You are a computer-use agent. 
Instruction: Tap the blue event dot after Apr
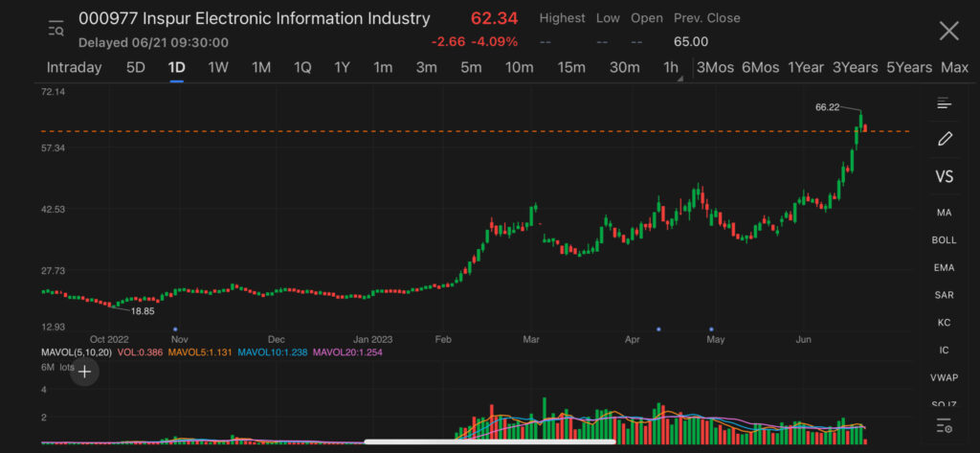(x=658, y=329)
